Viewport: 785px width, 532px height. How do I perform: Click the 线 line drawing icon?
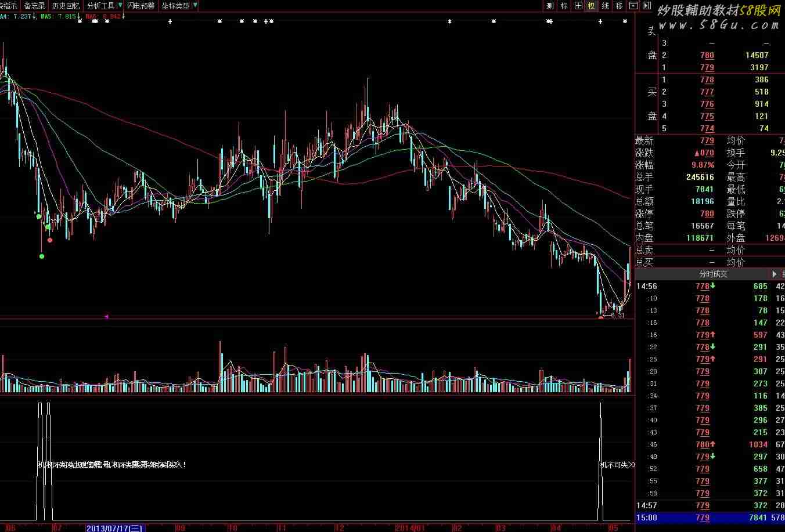(x=606, y=6)
